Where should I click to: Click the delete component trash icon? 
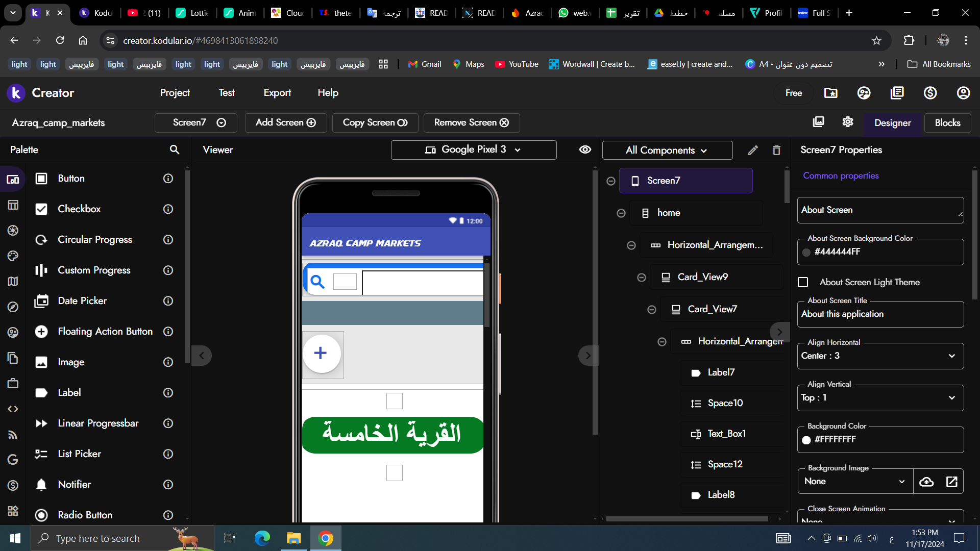(x=776, y=150)
